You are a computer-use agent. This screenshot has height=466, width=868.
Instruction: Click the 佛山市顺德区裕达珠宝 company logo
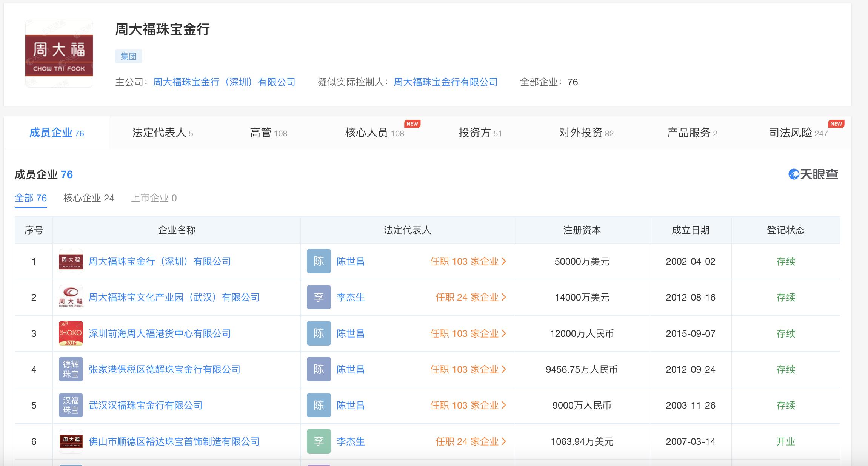click(x=71, y=441)
